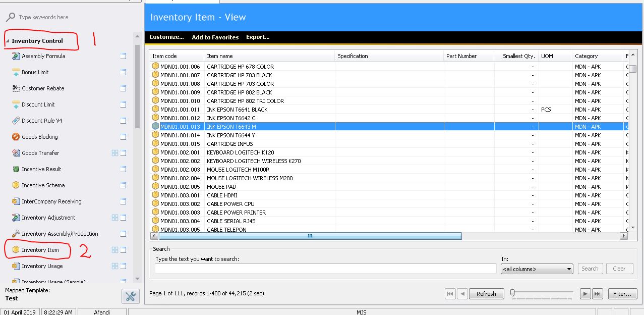Click the Goods Blocking icon
The width and height of the screenshot is (644, 315).
click(x=16, y=137)
